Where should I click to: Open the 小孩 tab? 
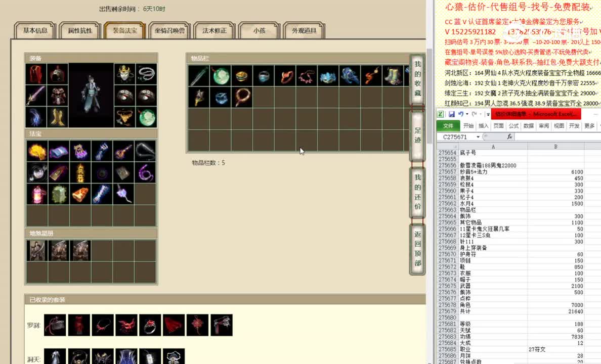pos(259,30)
